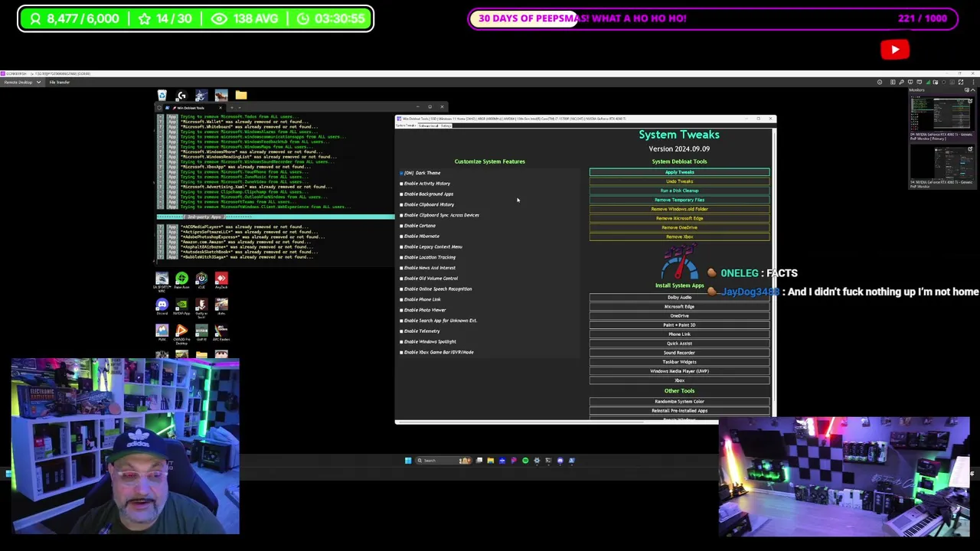Click the Apply Tweaks button
Viewport: 980px width, 551px height.
pos(679,172)
